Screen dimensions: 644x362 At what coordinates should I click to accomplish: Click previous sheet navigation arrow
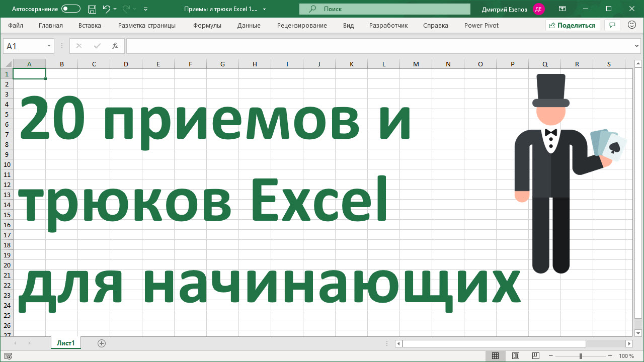point(15,343)
